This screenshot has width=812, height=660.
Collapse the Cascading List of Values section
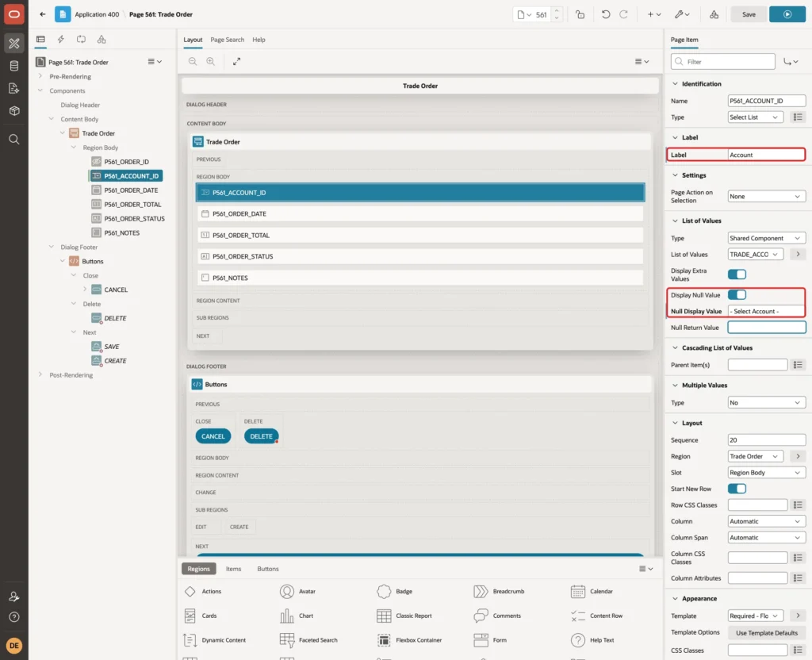coord(675,347)
